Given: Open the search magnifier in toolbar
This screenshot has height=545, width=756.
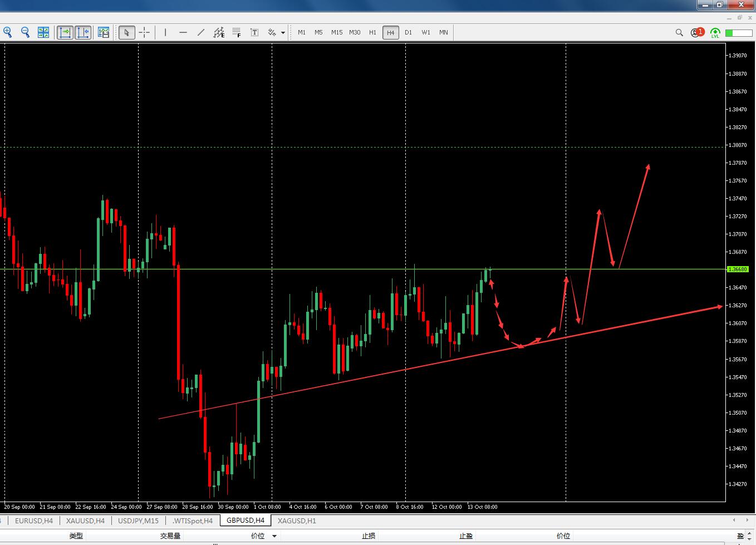Looking at the screenshot, I should pos(679,33).
